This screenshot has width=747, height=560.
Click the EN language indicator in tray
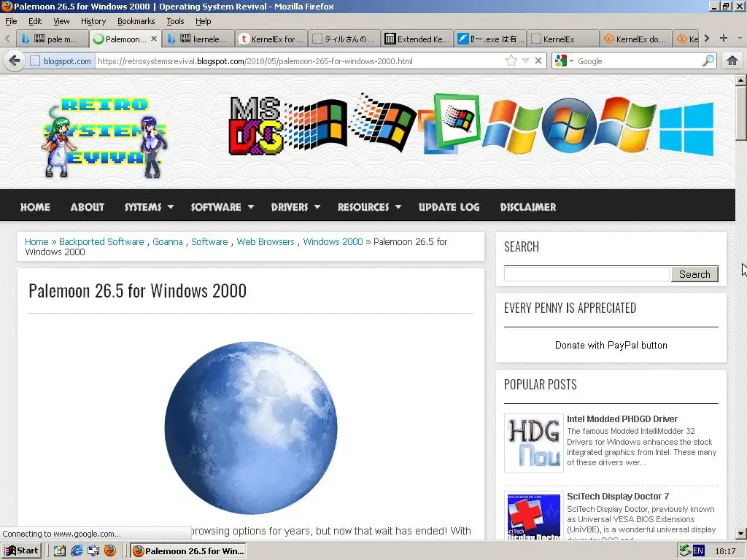click(698, 551)
